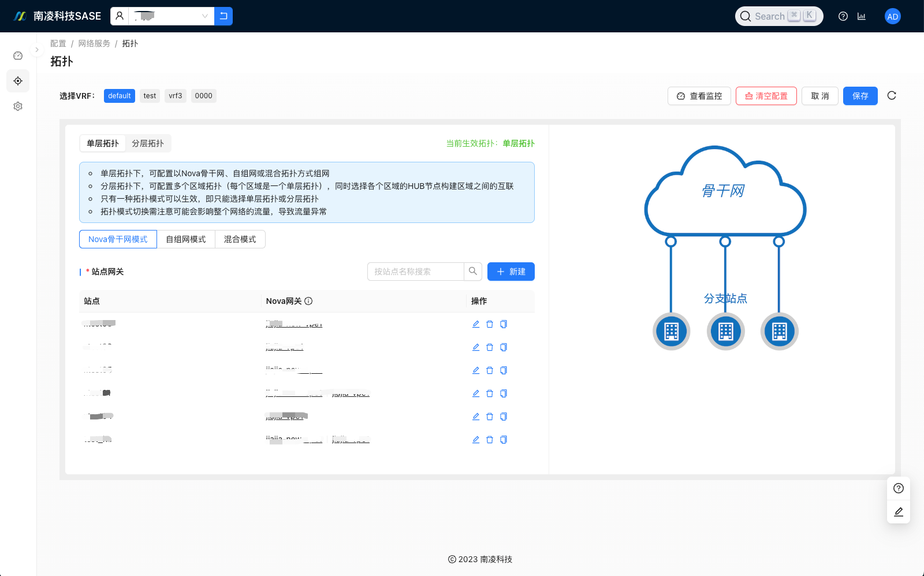Delete the second site gateway row
The image size is (924, 576).
(x=490, y=347)
